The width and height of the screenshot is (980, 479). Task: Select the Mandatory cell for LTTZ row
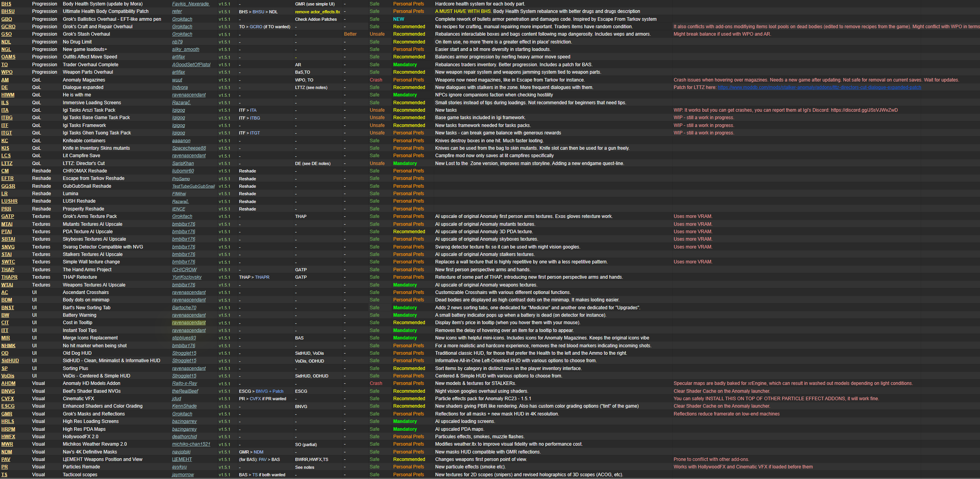(405, 163)
